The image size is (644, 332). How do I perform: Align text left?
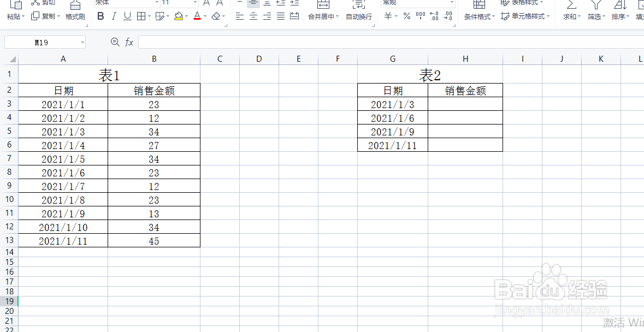point(240,16)
